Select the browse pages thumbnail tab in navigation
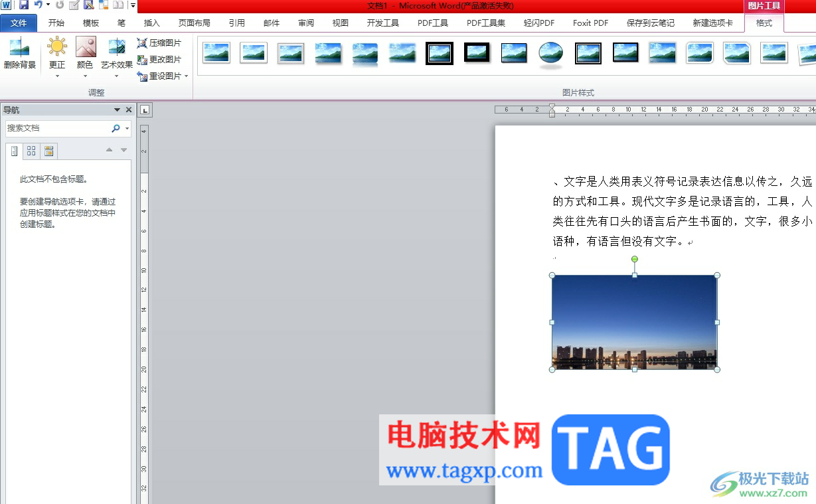This screenshot has height=504, width=816. click(x=31, y=151)
